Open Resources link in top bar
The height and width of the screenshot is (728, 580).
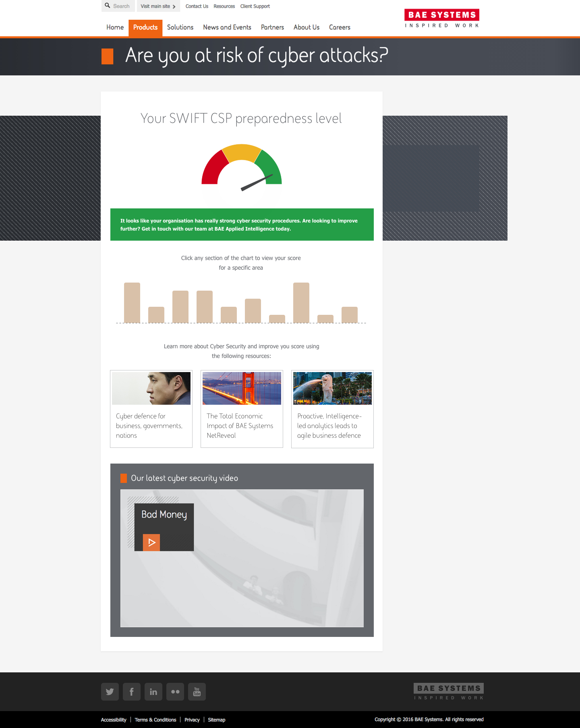coord(224,6)
